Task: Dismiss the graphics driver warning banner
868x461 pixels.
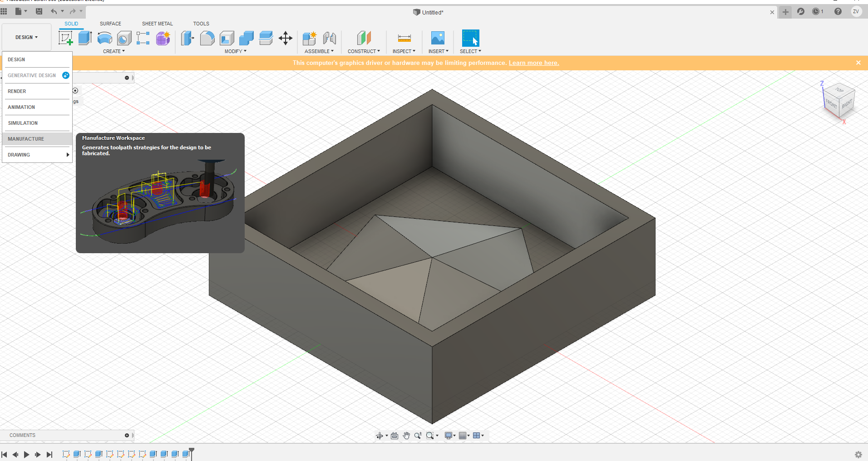Action: (x=858, y=63)
